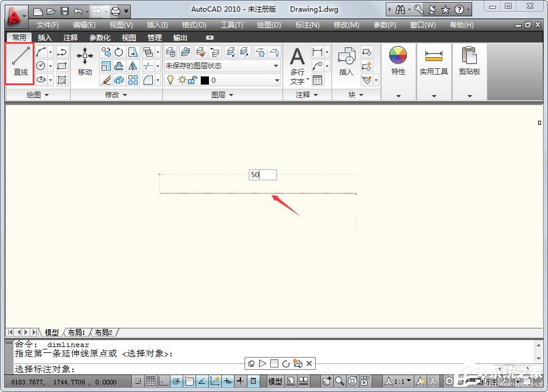The width and height of the screenshot is (548, 392).
Task: Switch to the 注释 ribbon tab
Action: [70, 37]
